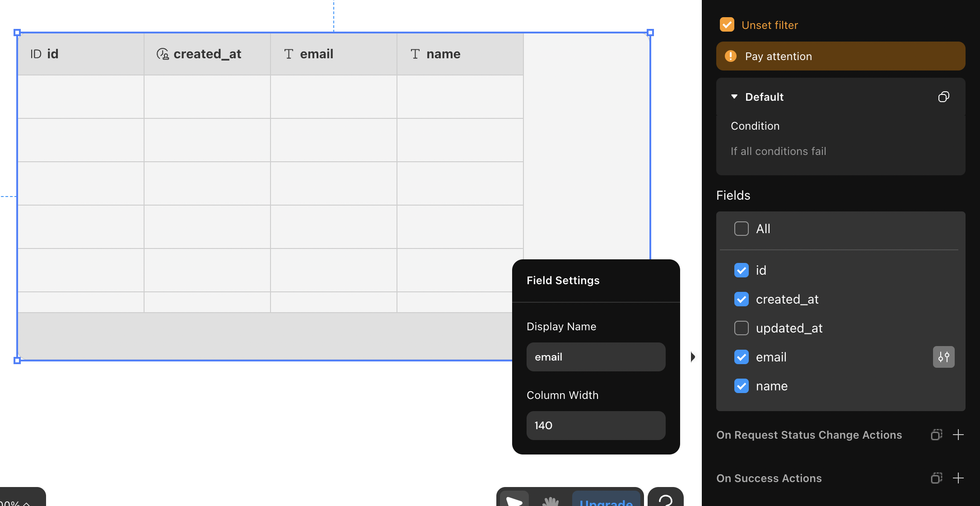Click the Unset filter label

click(770, 25)
